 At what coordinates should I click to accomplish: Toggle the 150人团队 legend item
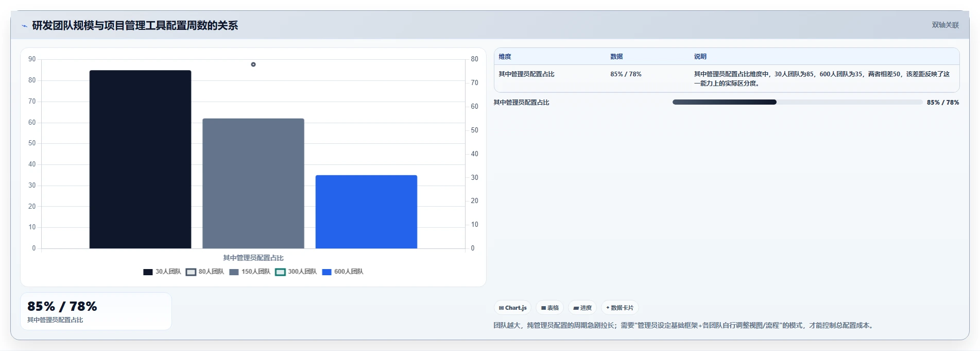tap(250, 272)
